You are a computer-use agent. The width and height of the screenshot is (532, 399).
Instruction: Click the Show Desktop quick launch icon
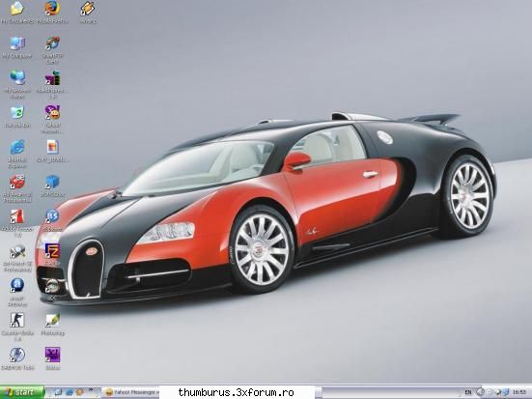pos(58,392)
